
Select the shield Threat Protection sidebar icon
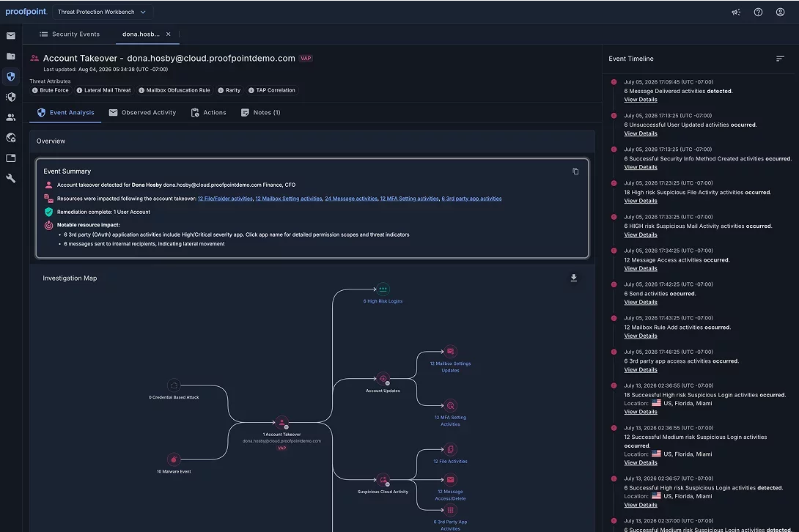pyautogui.click(x=11, y=76)
